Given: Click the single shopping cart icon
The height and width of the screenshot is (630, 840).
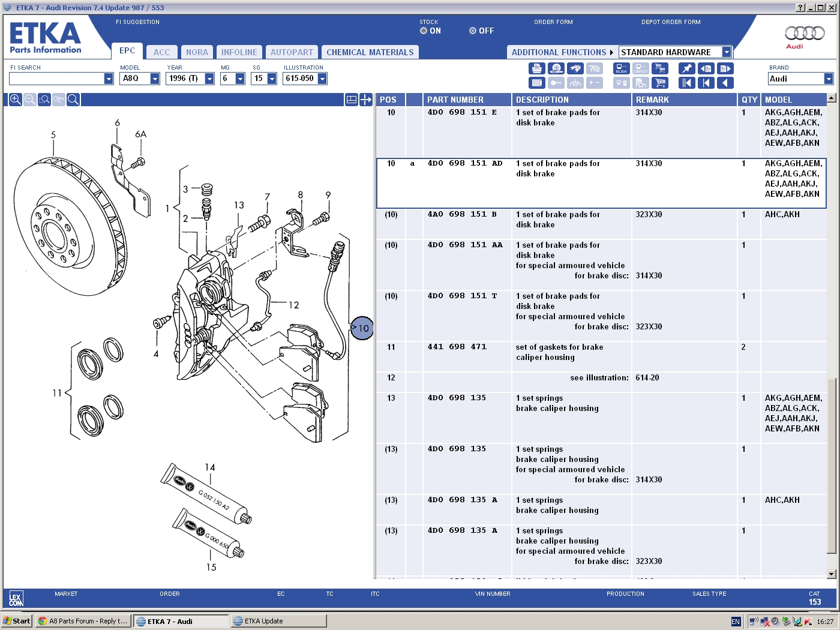Looking at the screenshot, I should point(660,83).
